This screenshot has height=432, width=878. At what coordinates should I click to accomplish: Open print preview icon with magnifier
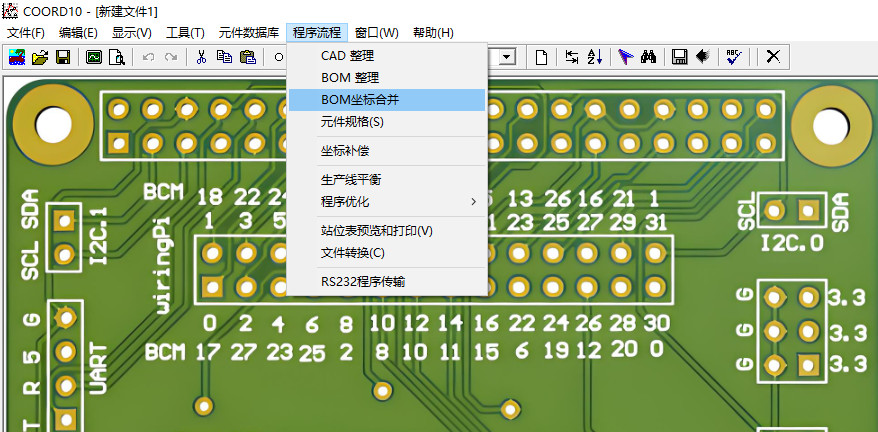tap(116, 57)
